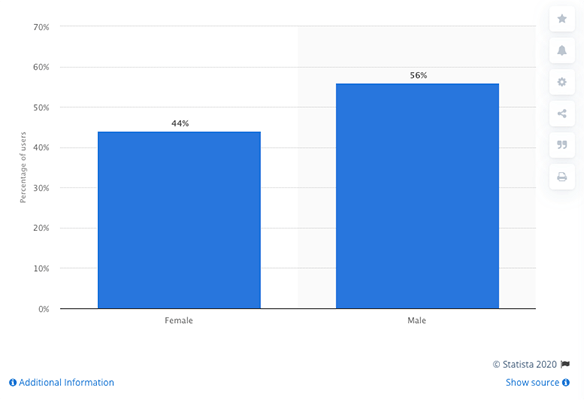The width and height of the screenshot is (584, 400).
Task: Open the Additional Information link
Action: 66,382
